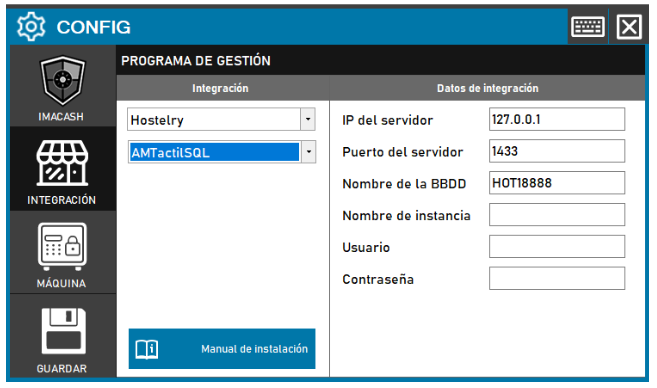Focus the IP del servidor field
This screenshot has width=657, height=388.
pyautogui.click(x=557, y=119)
